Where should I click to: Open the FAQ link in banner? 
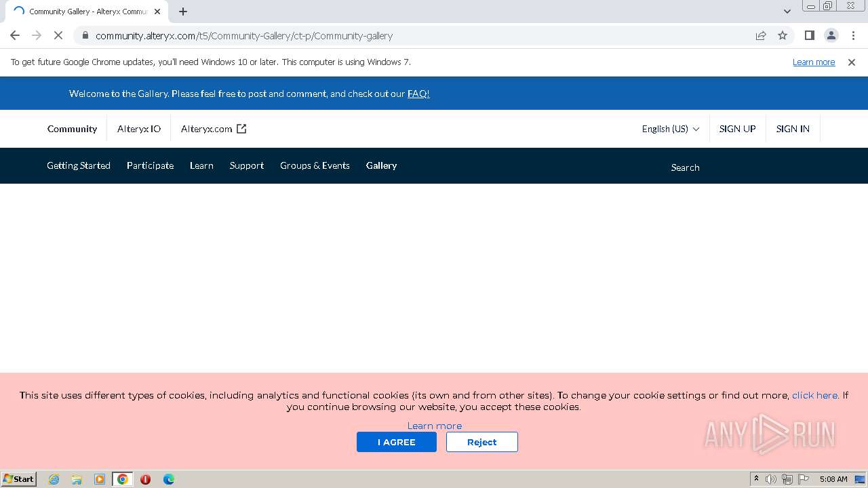(418, 94)
